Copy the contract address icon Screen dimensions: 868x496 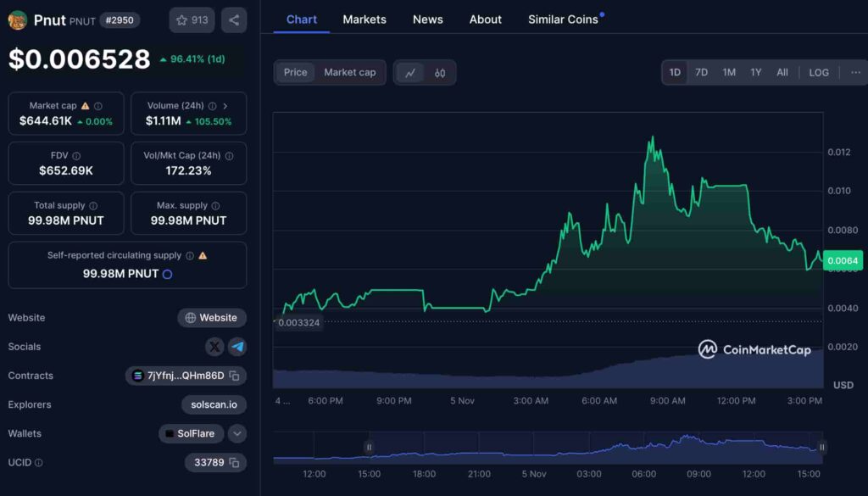[235, 376]
